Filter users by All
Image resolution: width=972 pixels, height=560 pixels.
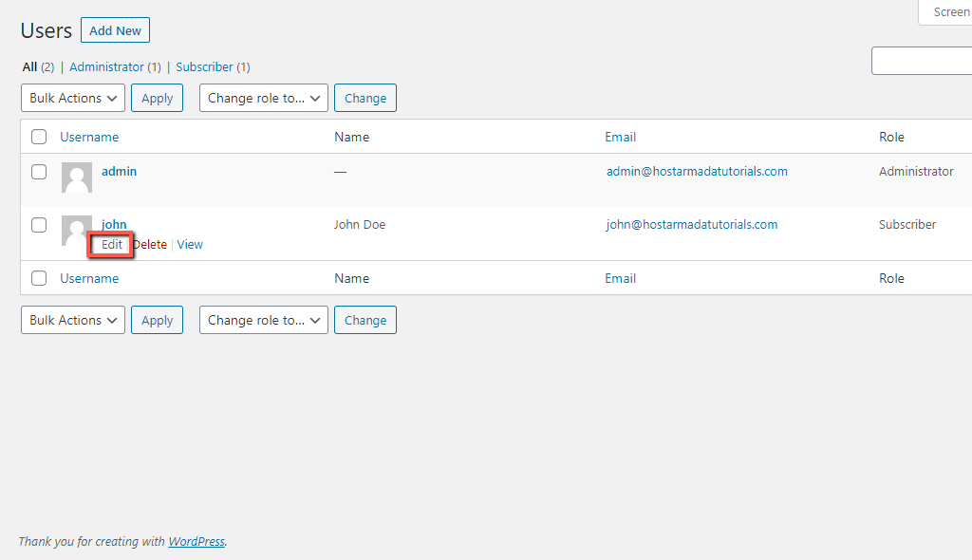click(29, 67)
